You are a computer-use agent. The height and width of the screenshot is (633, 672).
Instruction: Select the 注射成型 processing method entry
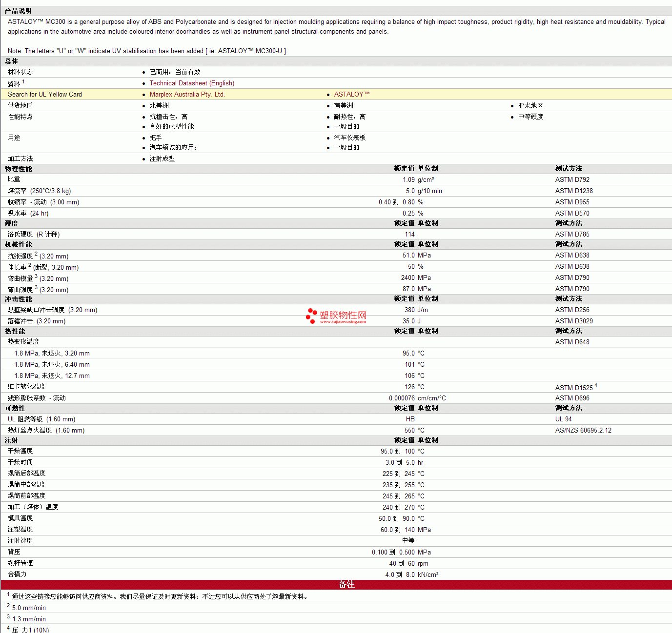tap(162, 159)
